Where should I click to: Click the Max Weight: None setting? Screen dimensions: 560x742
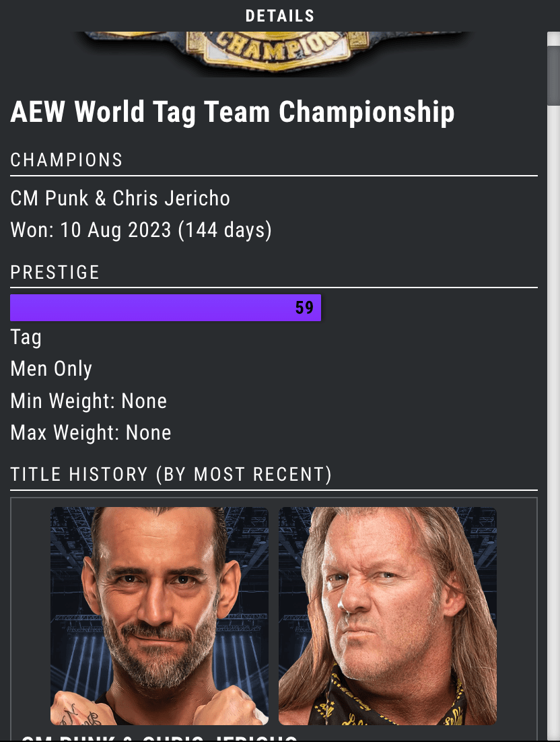(x=90, y=432)
